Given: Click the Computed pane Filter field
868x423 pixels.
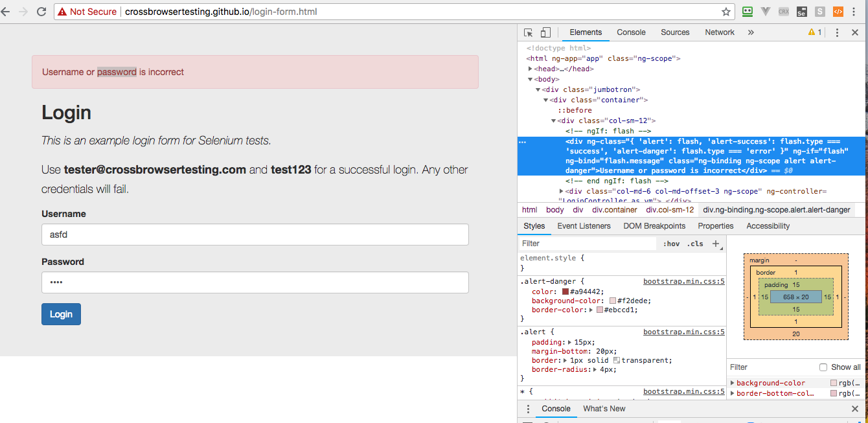Looking at the screenshot, I should (x=771, y=367).
